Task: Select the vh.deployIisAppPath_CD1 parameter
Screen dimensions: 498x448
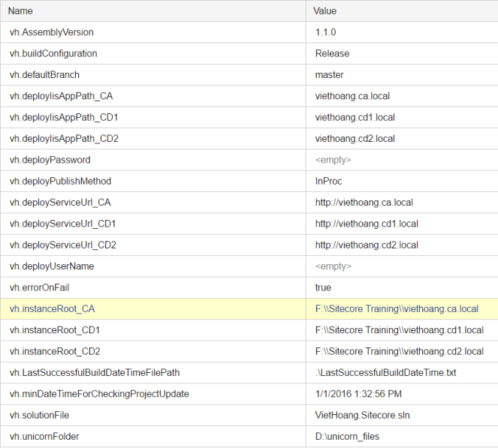Action: [x=64, y=117]
